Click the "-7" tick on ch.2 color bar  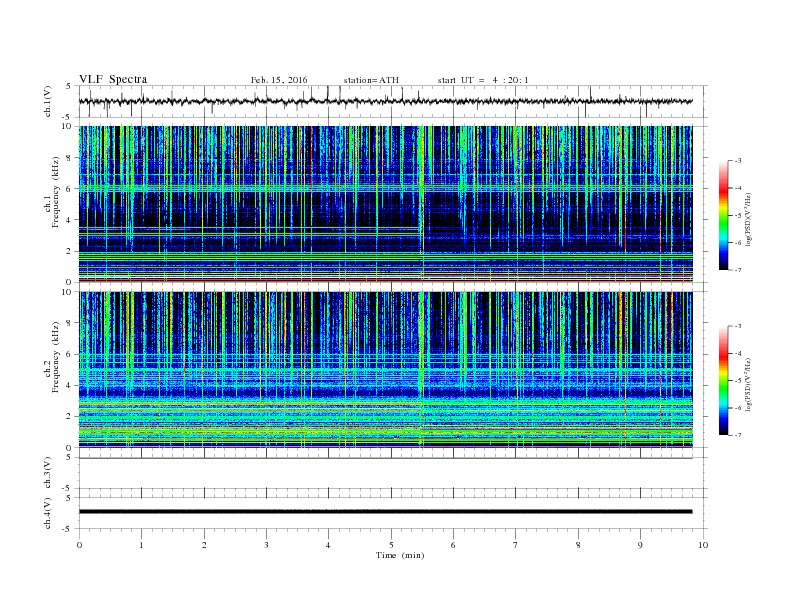tap(737, 435)
